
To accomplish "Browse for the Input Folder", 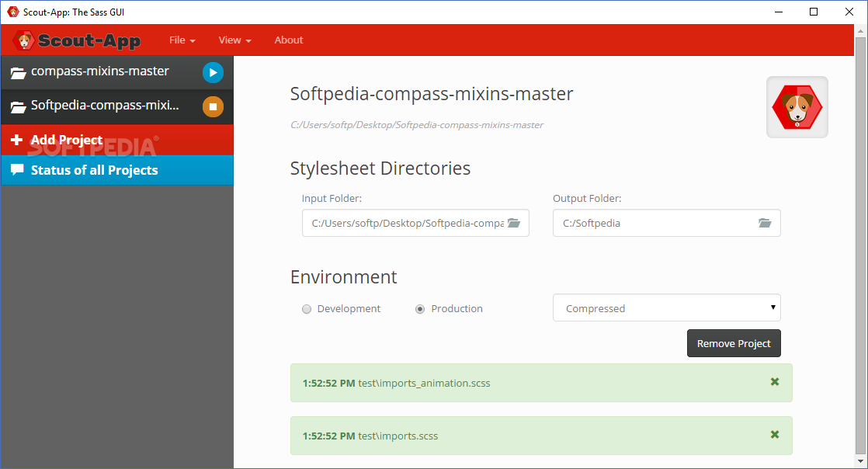I will pos(514,223).
